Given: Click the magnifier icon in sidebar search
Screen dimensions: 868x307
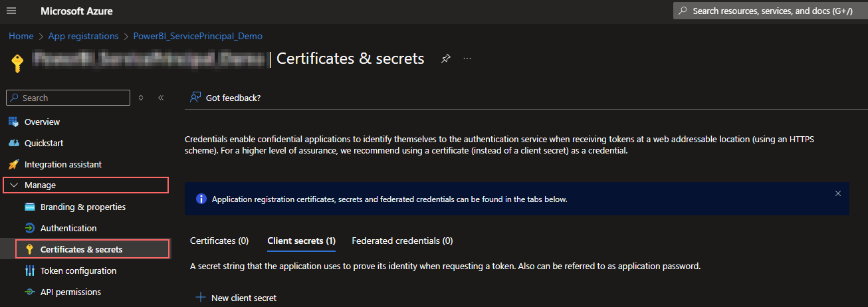Looking at the screenshot, I should tap(15, 98).
